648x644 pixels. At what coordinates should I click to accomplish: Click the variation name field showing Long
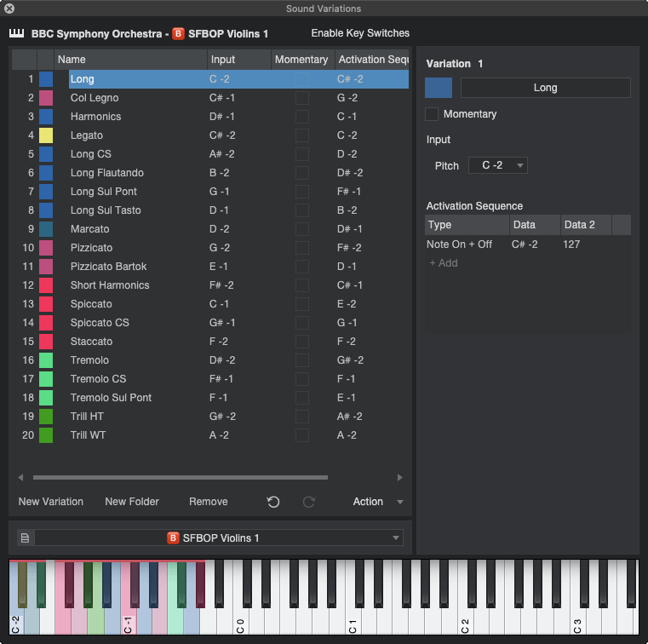pyautogui.click(x=546, y=88)
